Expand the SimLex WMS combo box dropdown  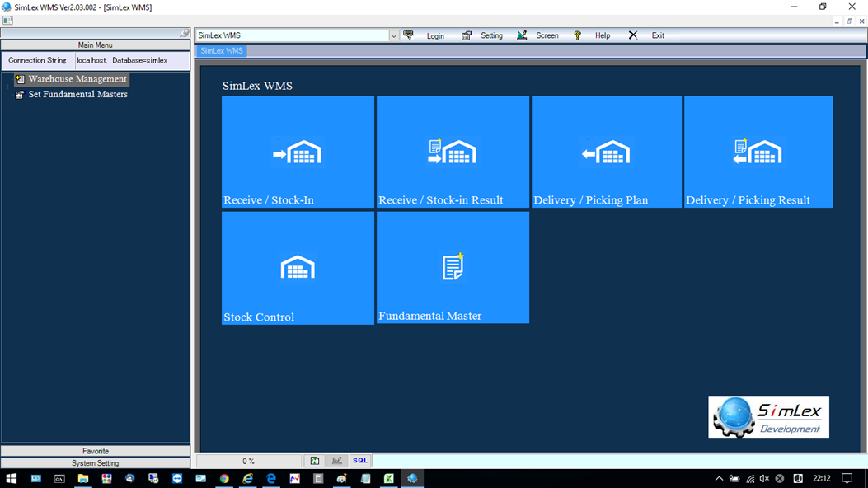[x=393, y=35]
